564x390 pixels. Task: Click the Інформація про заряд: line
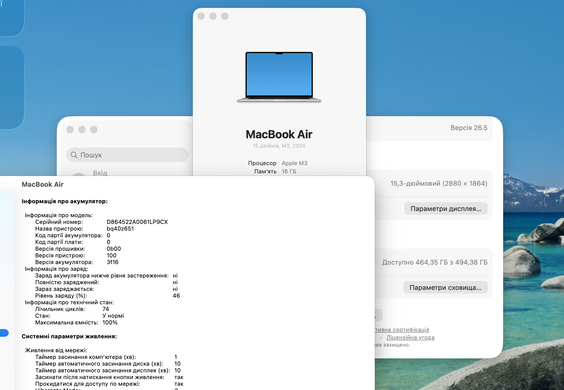click(56, 269)
